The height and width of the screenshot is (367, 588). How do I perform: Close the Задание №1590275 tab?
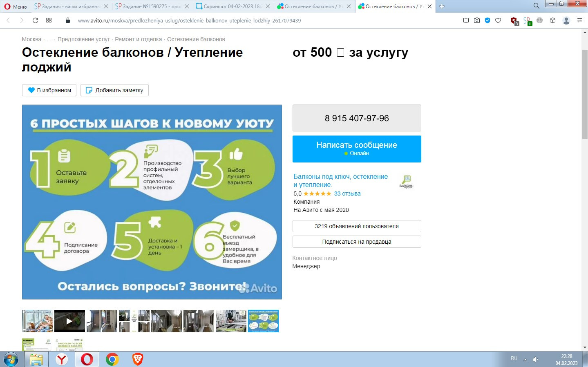[x=187, y=7]
